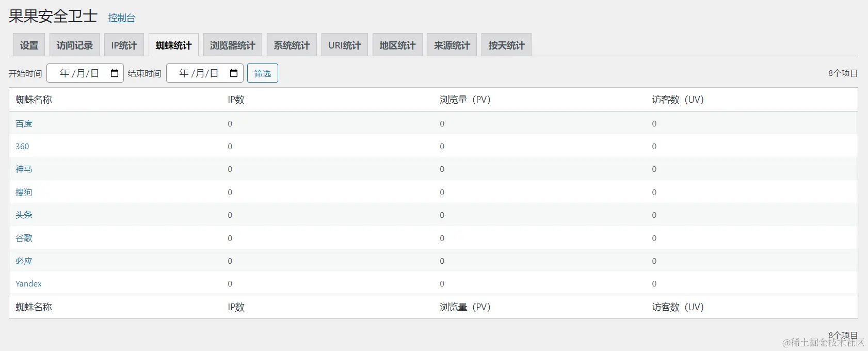Viewport: 868px width, 351px height.
Task: Open the start date calendar picker icon
Action: click(x=115, y=73)
